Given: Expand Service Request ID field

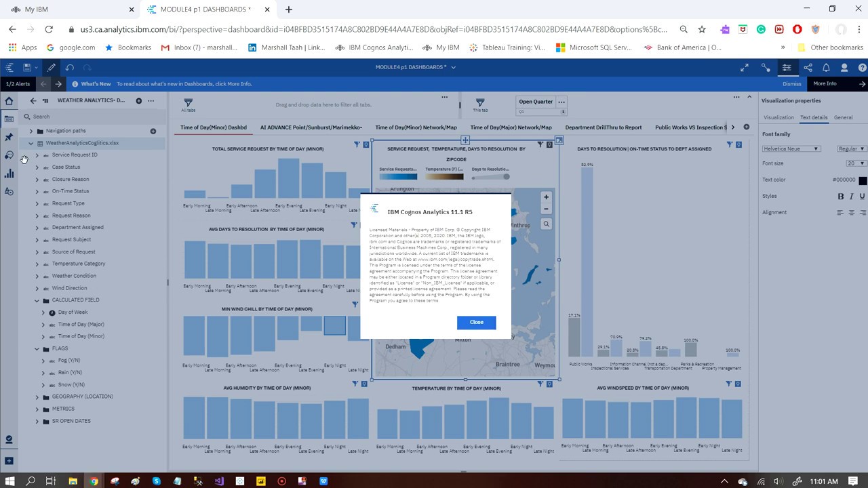Looking at the screenshot, I should click(x=37, y=155).
